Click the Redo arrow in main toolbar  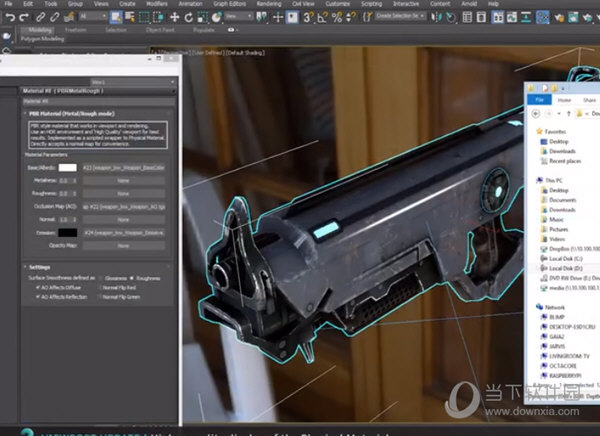(24, 17)
